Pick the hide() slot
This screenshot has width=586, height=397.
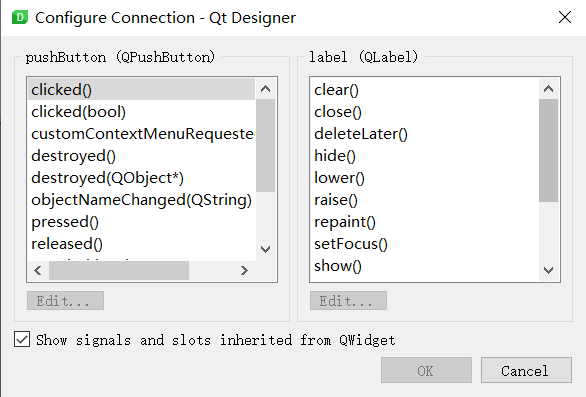[425, 156]
